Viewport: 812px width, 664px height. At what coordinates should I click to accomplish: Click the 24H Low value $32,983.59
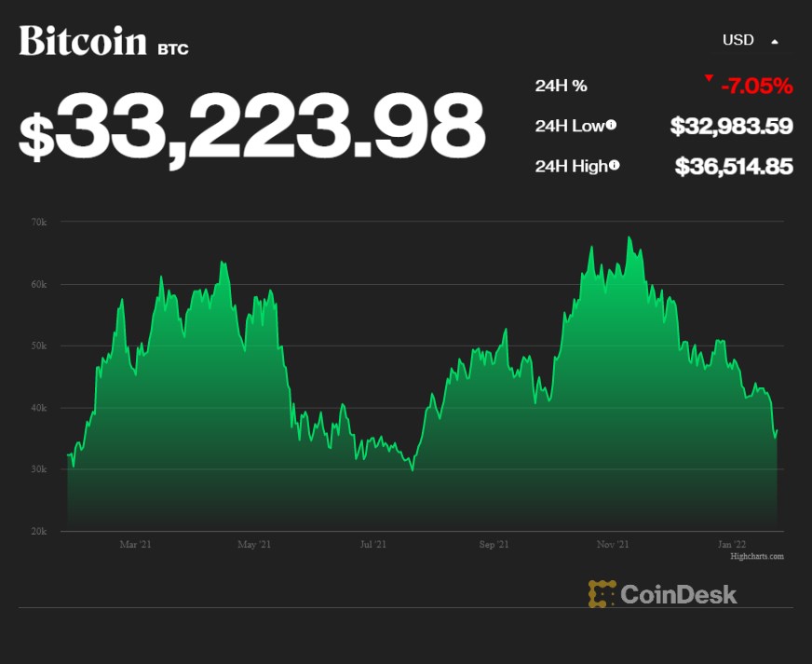(731, 126)
